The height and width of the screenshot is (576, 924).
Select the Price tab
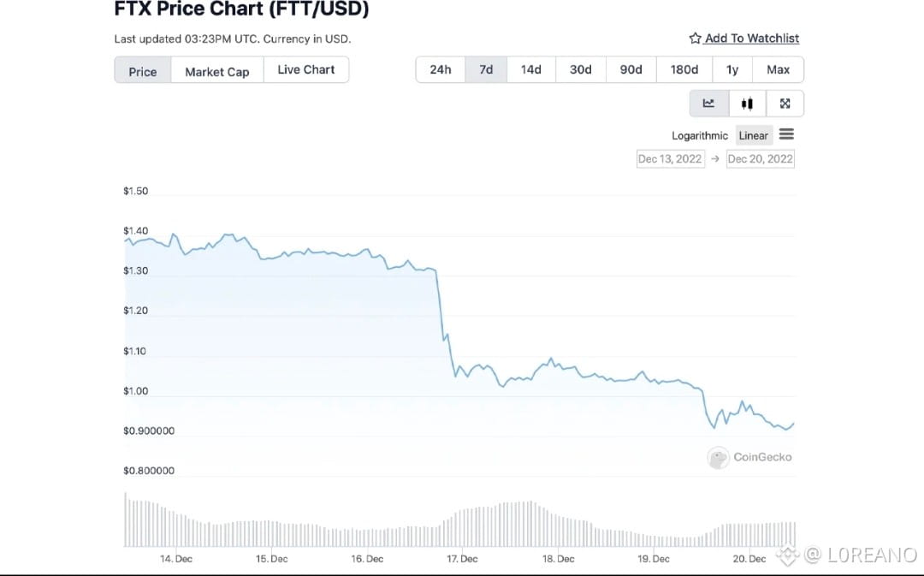pos(143,71)
